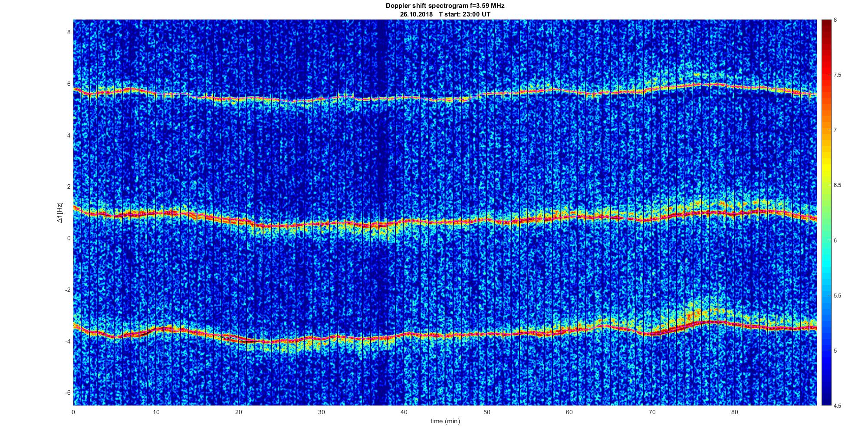Click the y-axis tick label -2

tap(67, 290)
